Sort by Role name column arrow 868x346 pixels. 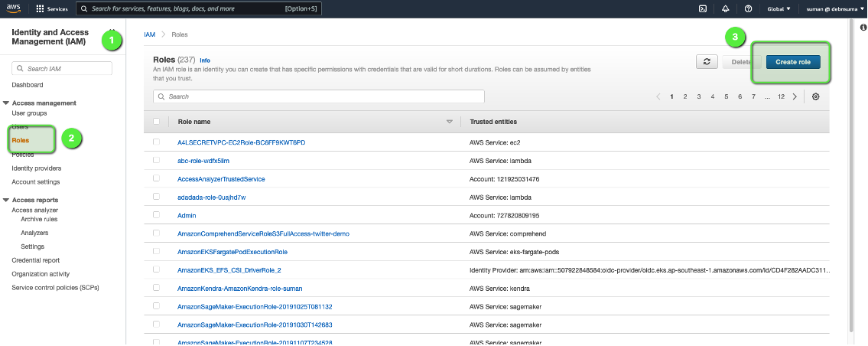450,122
